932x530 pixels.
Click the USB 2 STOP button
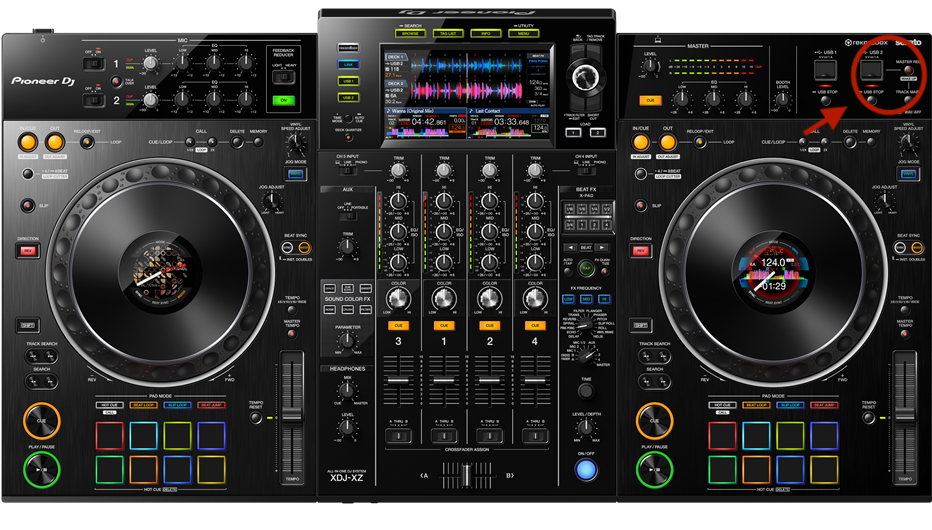[872, 100]
